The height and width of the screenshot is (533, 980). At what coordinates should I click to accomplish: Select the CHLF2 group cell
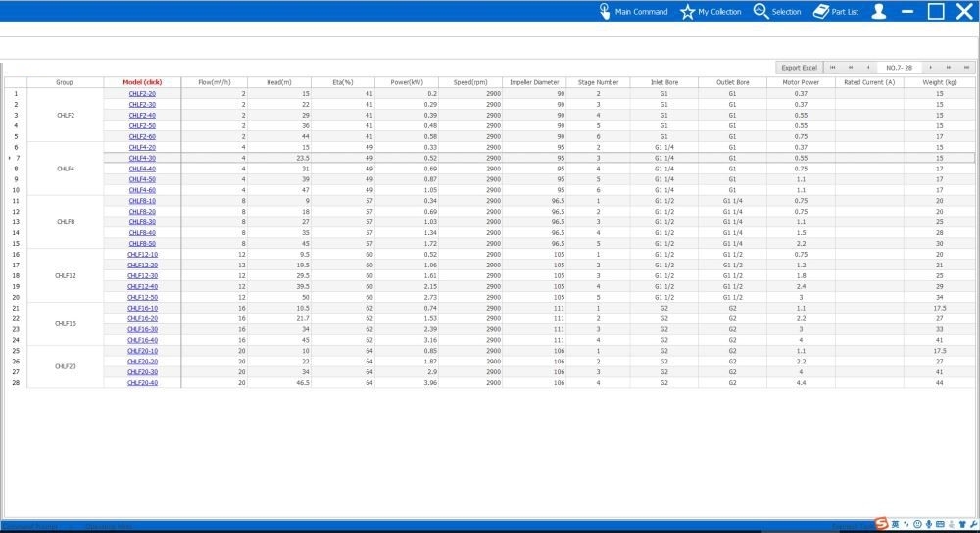tap(66, 115)
